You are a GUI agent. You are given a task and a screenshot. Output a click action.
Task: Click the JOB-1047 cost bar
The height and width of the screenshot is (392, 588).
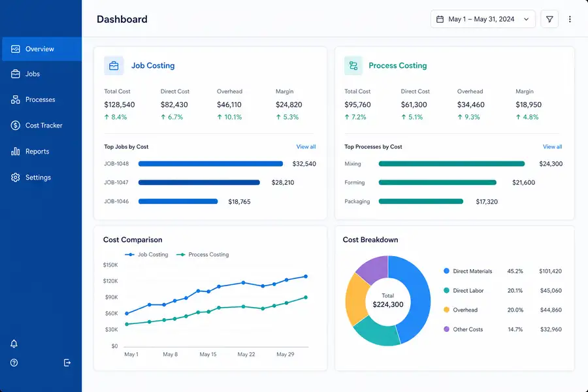[199, 182]
